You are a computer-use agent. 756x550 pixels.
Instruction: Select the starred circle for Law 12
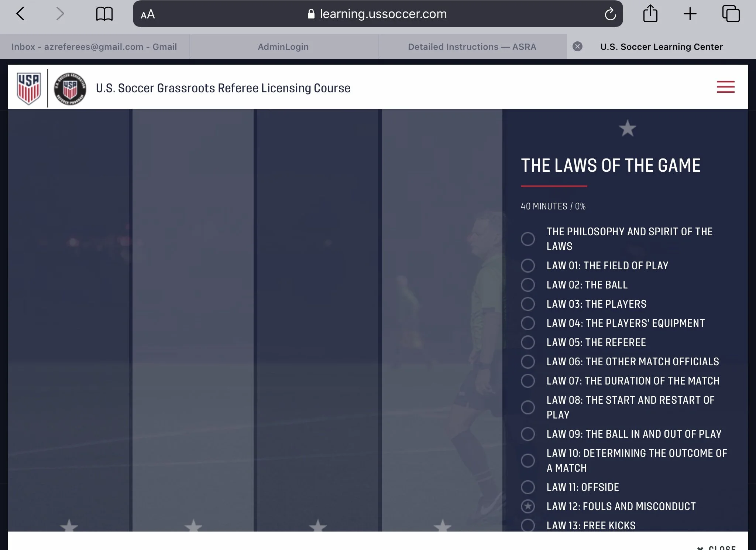528,506
